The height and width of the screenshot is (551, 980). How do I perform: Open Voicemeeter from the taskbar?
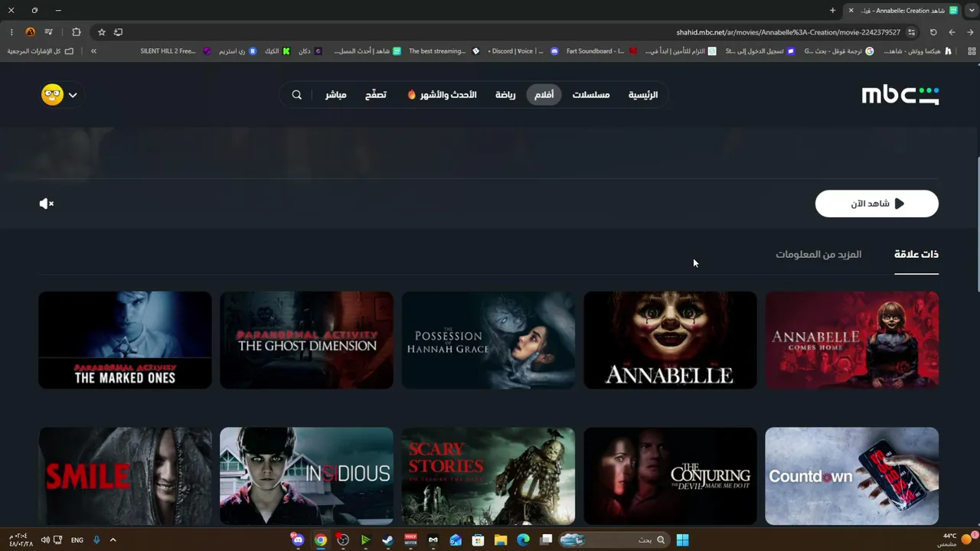tap(410, 540)
